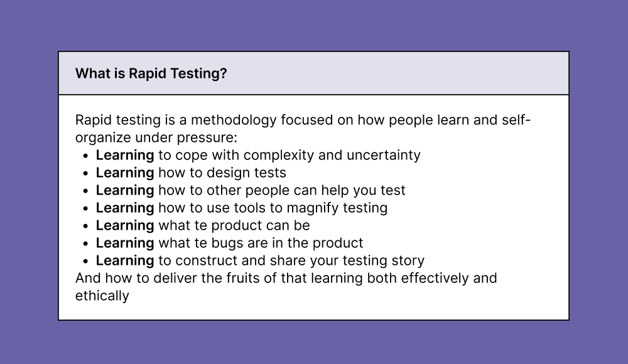628x364 pixels.
Task: Click the phrase "organize under pressure:"
Action: pos(156,137)
